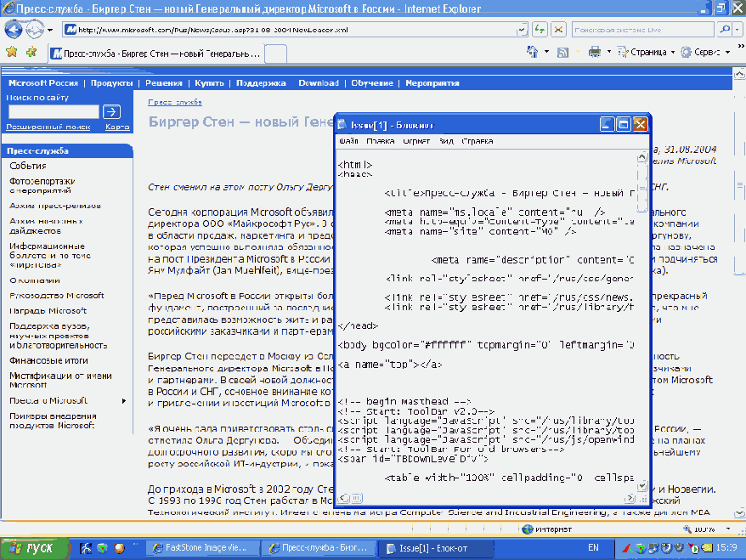The height and width of the screenshot is (560, 746).
Task: Open Награды Microsoft sidebar item
Action: pyautogui.click(x=48, y=311)
